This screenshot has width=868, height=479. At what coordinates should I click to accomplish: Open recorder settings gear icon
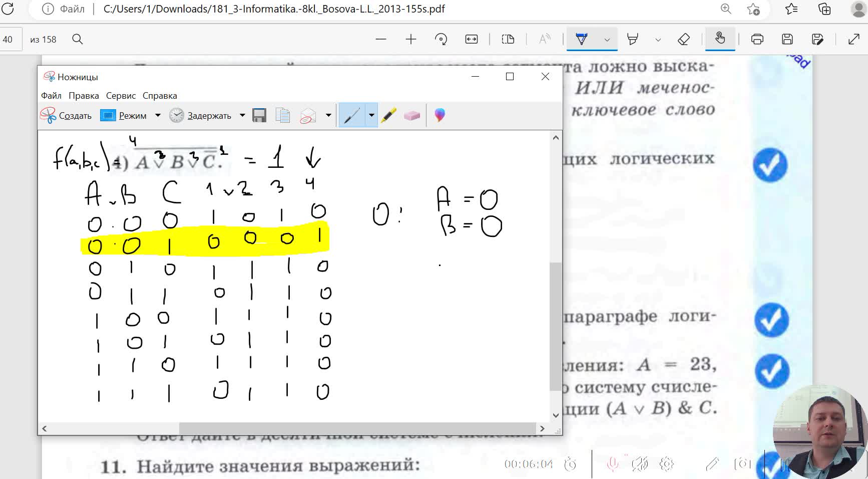coord(667,464)
